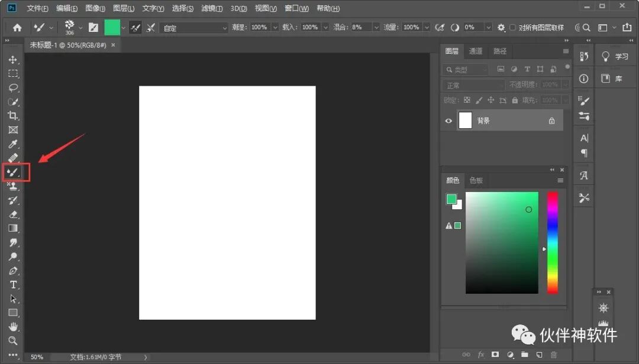Select the Horizontal Type tool
This screenshot has height=364, width=639.
[x=13, y=285]
